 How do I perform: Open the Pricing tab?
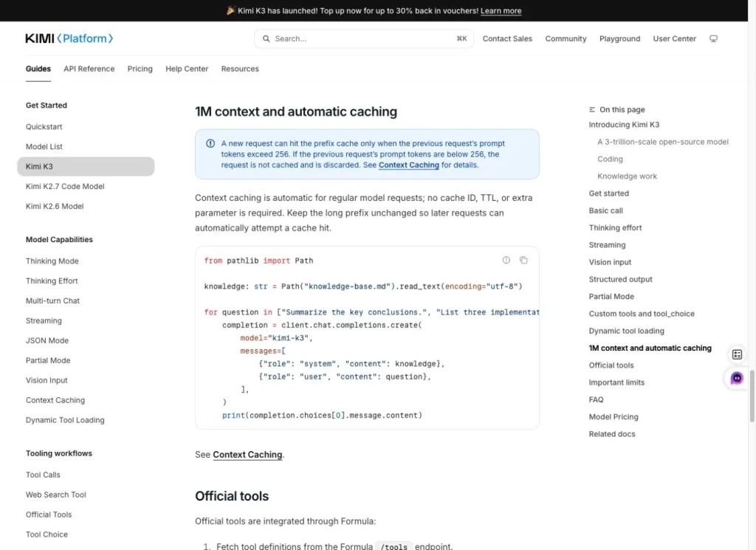pyautogui.click(x=140, y=69)
